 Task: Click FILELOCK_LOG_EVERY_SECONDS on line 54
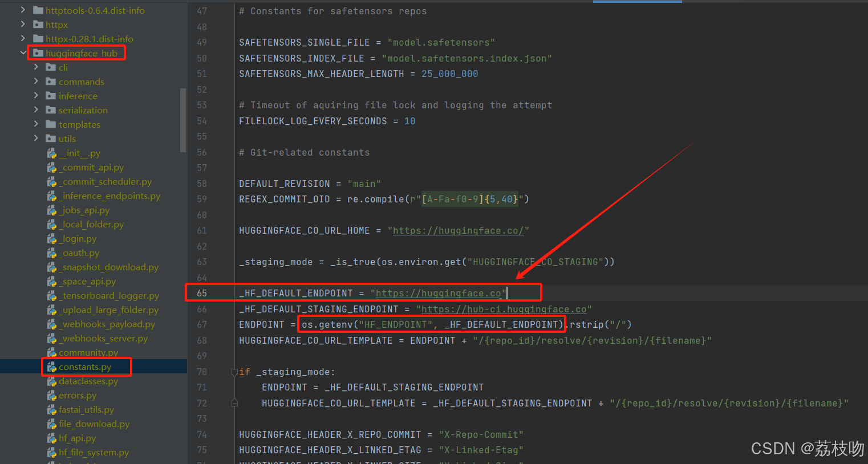click(313, 121)
